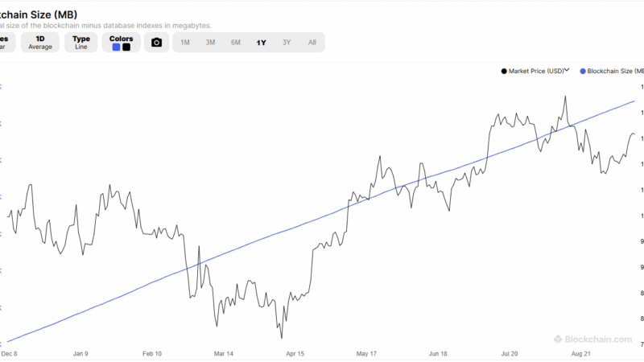
Task: Click the partially visible leftmost chart option button
Action: pyautogui.click(x=5, y=43)
